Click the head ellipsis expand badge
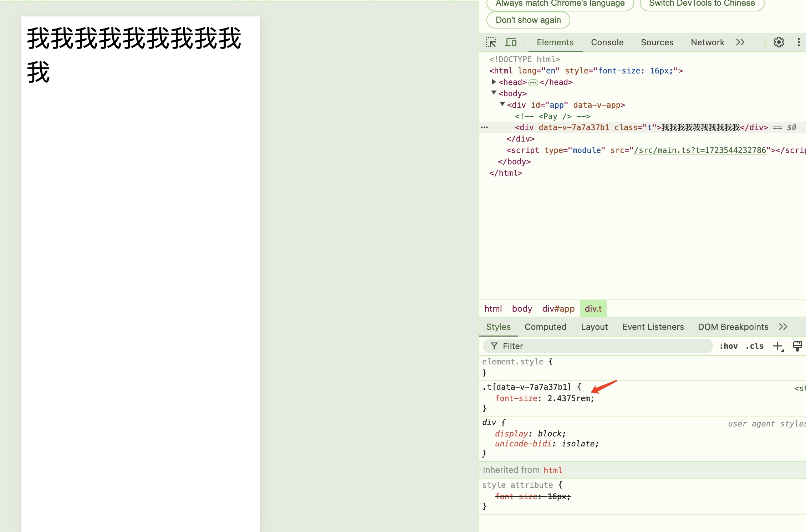This screenshot has height=532, width=806. 533,83
